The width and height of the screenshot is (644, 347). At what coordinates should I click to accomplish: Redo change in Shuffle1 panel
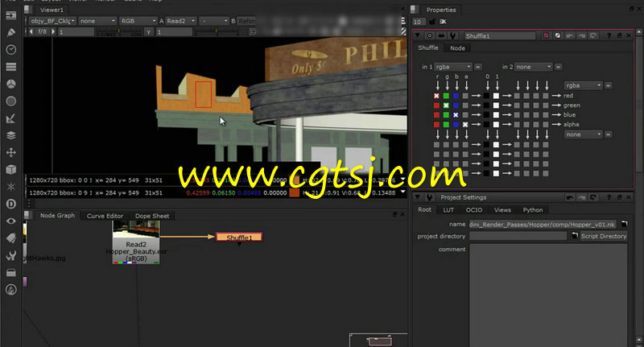point(581,35)
